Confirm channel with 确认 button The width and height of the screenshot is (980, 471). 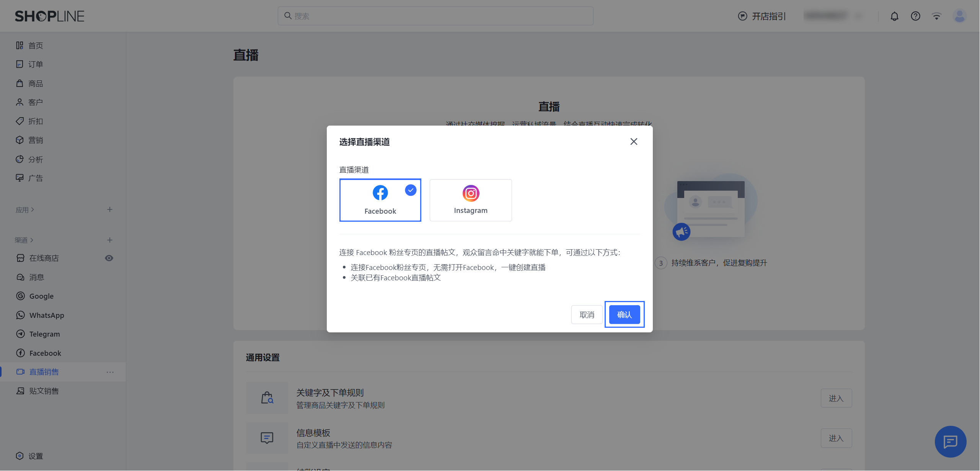[625, 314]
